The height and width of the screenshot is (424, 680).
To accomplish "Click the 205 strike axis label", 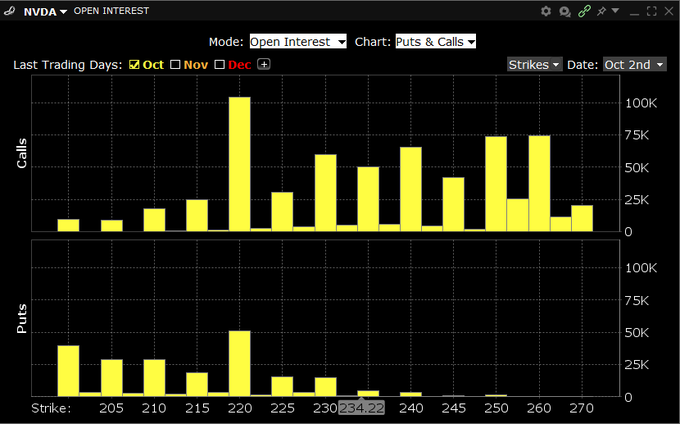I will 111,408.
